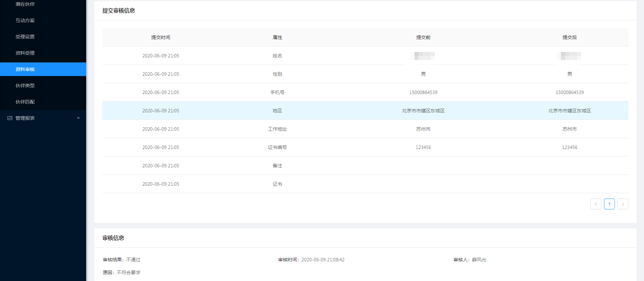Click 苏州市 in the 提交前 column
The width and height of the screenshot is (644, 281).
point(423,129)
